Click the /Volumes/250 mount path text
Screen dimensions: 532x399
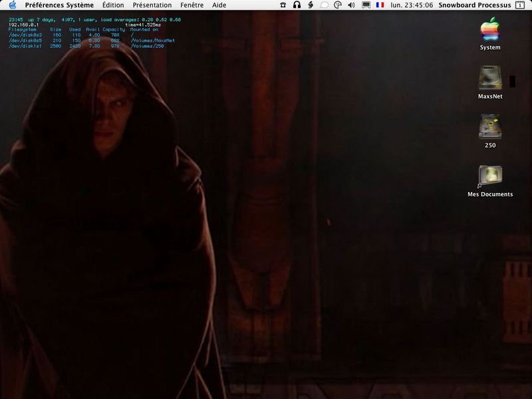tap(147, 46)
